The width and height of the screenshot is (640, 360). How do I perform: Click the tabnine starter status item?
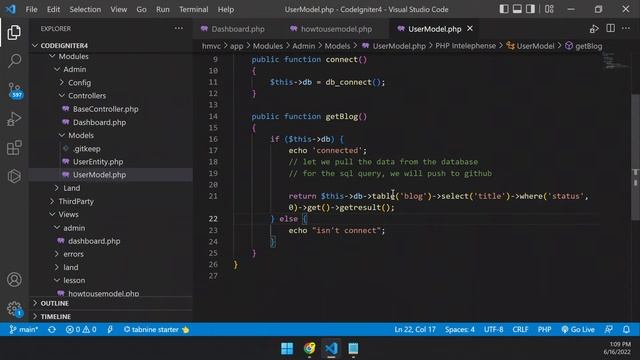[x=156, y=329]
